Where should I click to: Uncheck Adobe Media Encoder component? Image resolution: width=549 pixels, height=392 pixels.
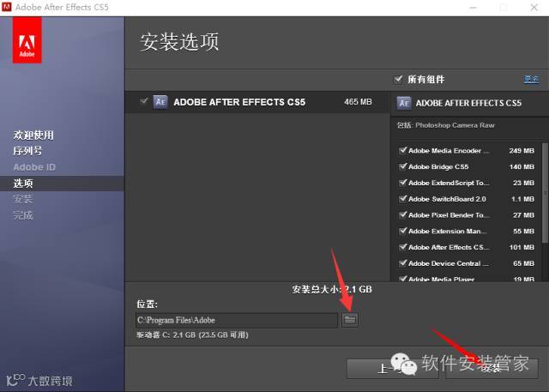[402, 150]
